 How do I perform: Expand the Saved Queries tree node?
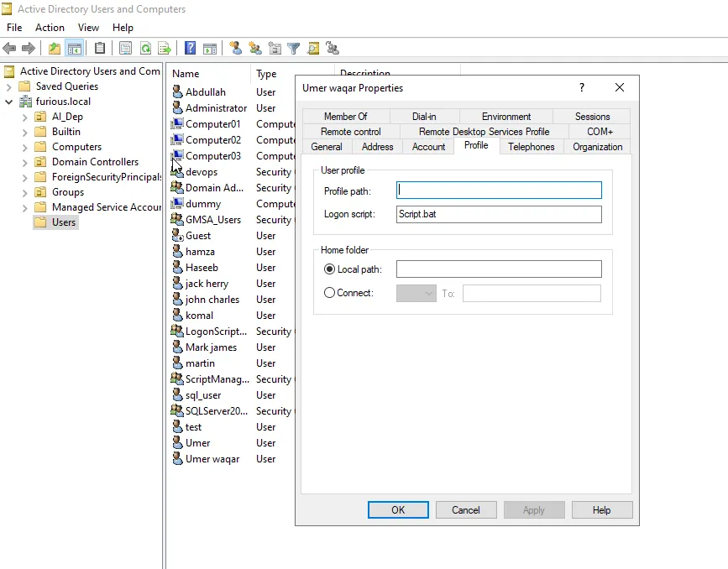9,86
